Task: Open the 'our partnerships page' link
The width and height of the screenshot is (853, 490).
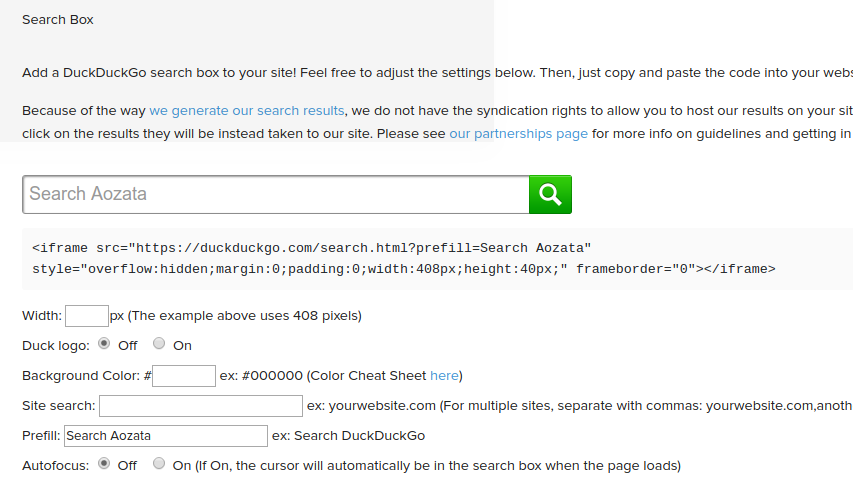Action: click(x=518, y=134)
